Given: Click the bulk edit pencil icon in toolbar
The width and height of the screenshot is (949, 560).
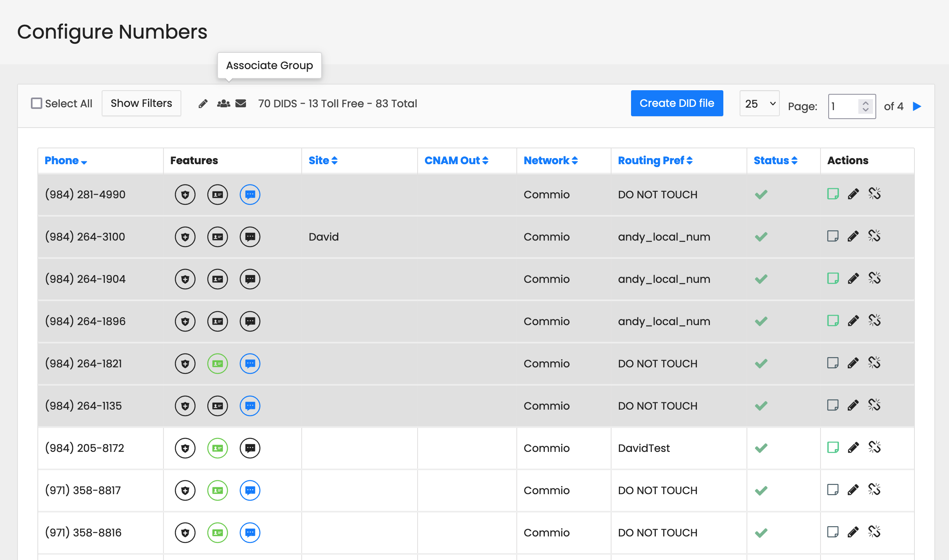Looking at the screenshot, I should click(203, 104).
